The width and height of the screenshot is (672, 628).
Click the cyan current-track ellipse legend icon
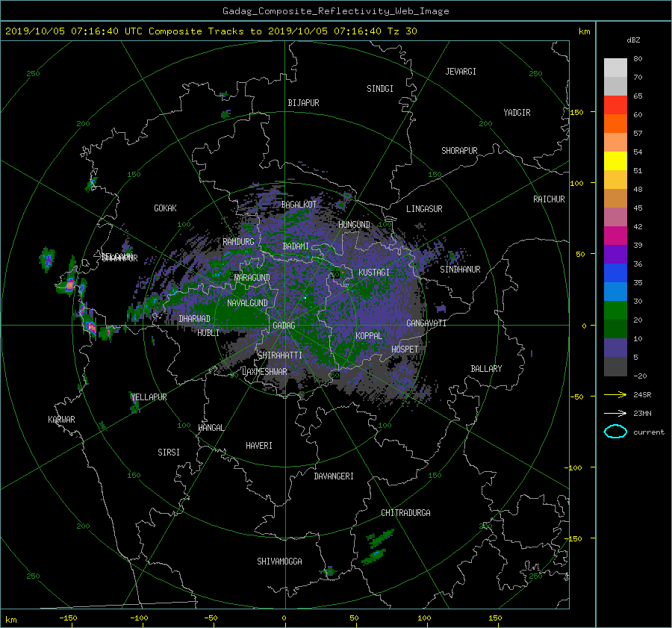pyautogui.click(x=615, y=432)
